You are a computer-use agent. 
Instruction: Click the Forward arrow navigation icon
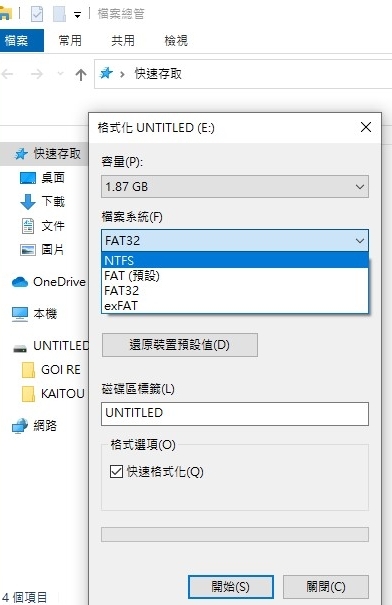coord(37,74)
